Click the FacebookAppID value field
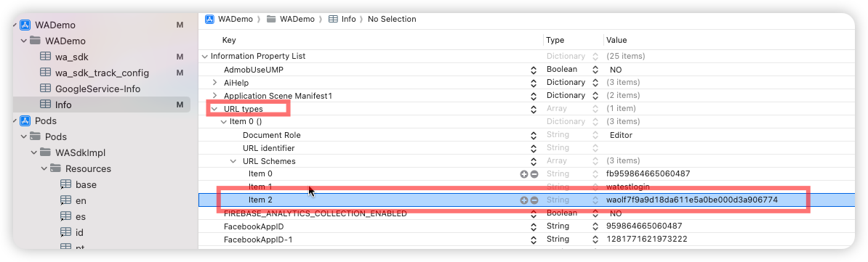The width and height of the screenshot is (868, 262). 646,226
